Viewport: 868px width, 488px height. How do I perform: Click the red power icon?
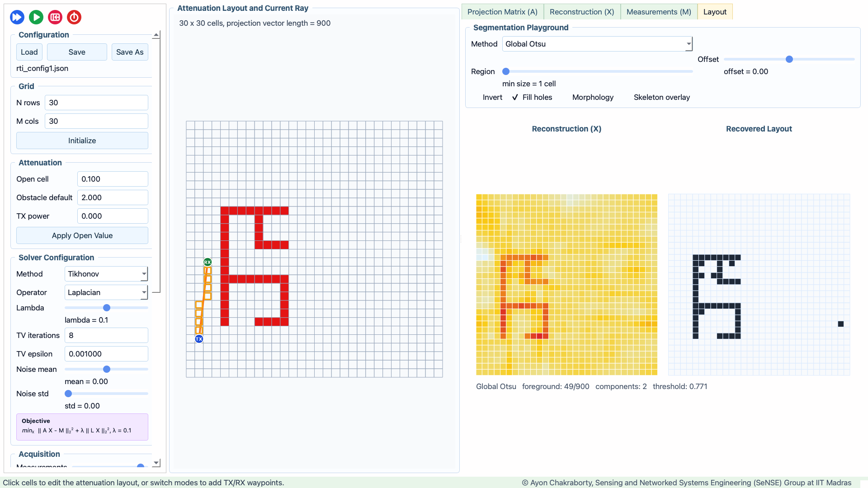tap(74, 17)
